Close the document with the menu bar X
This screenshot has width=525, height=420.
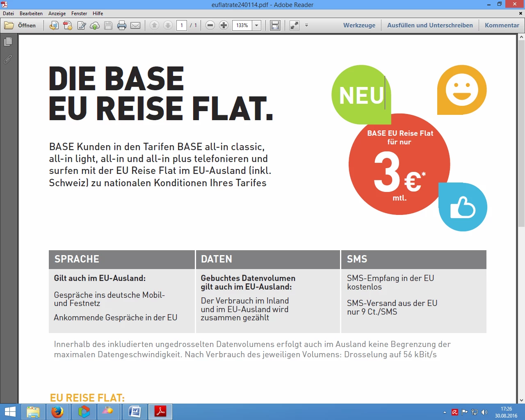521,14
